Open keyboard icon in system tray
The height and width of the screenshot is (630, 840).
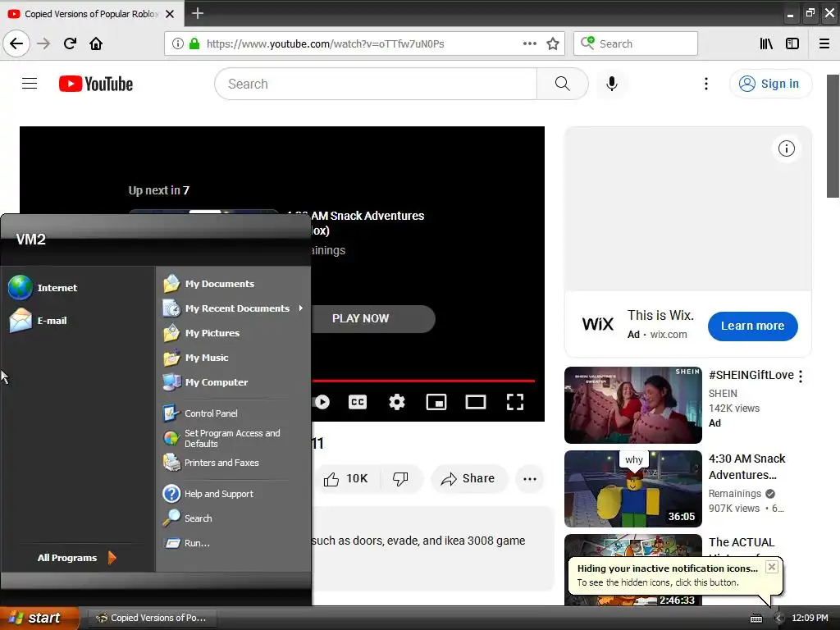point(756,619)
